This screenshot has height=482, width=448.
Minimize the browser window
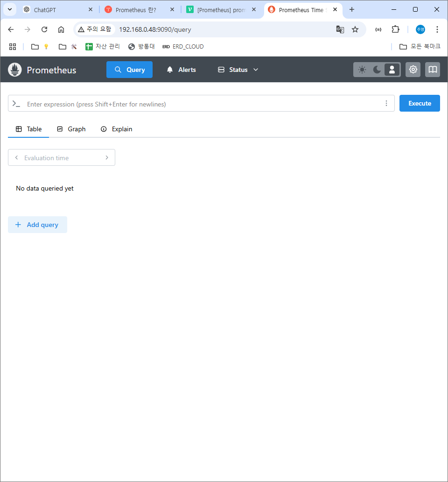(x=394, y=9)
